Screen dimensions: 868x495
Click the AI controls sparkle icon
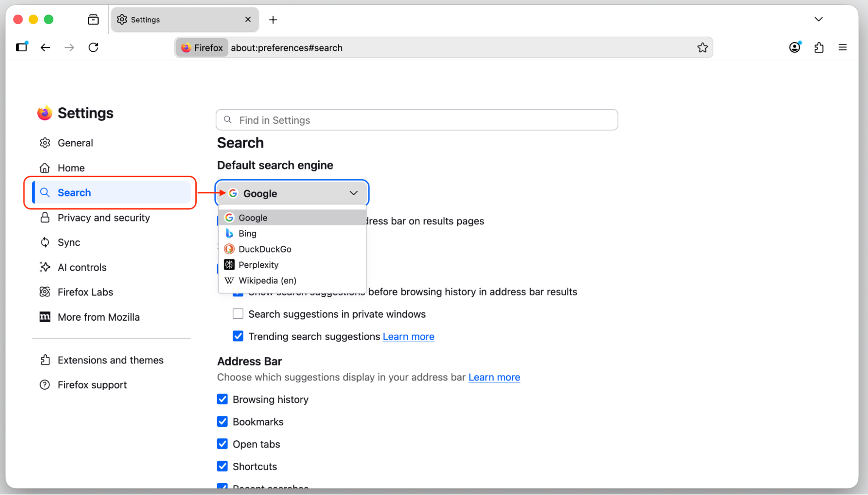[45, 267]
